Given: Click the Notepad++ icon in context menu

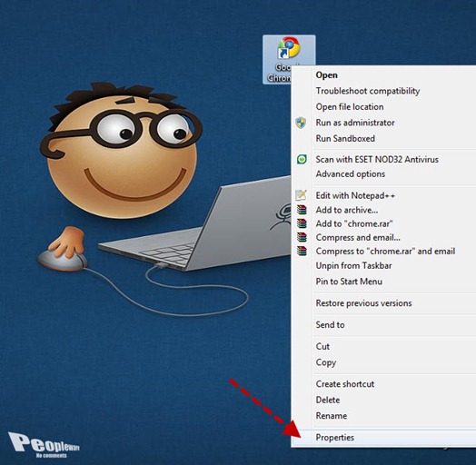Looking at the screenshot, I should (x=302, y=195).
